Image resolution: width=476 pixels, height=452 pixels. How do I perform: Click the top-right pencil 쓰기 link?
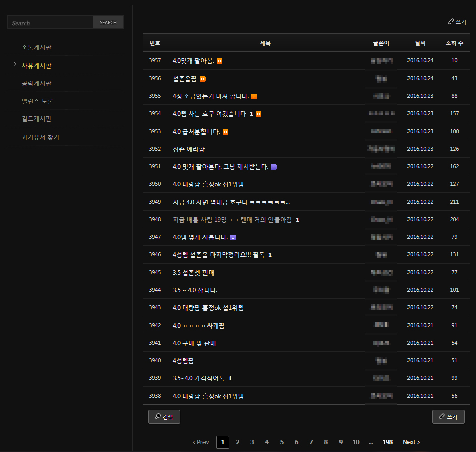click(x=457, y=22)
